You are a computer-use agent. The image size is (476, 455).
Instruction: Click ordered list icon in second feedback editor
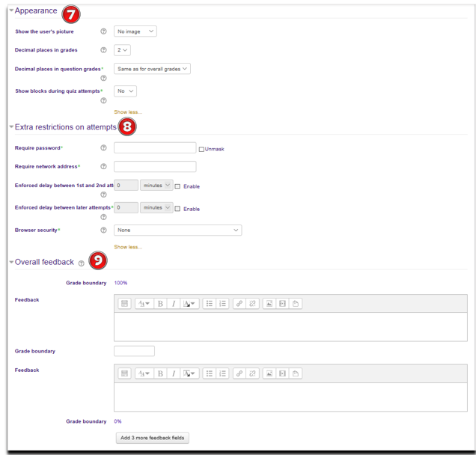(223, 373)
